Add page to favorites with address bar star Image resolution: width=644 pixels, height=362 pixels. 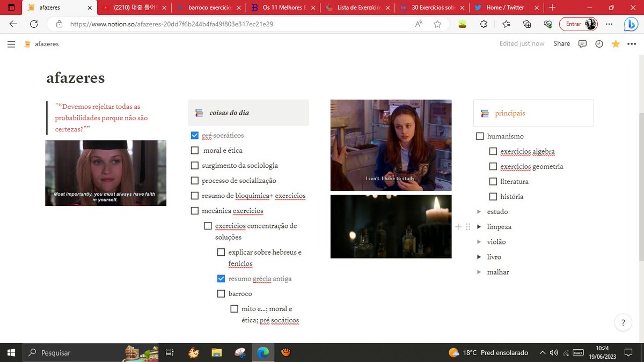[x=437, y=24]
